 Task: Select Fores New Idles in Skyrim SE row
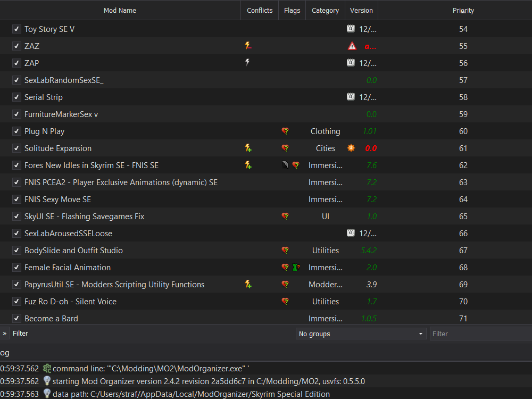[266, 165]
